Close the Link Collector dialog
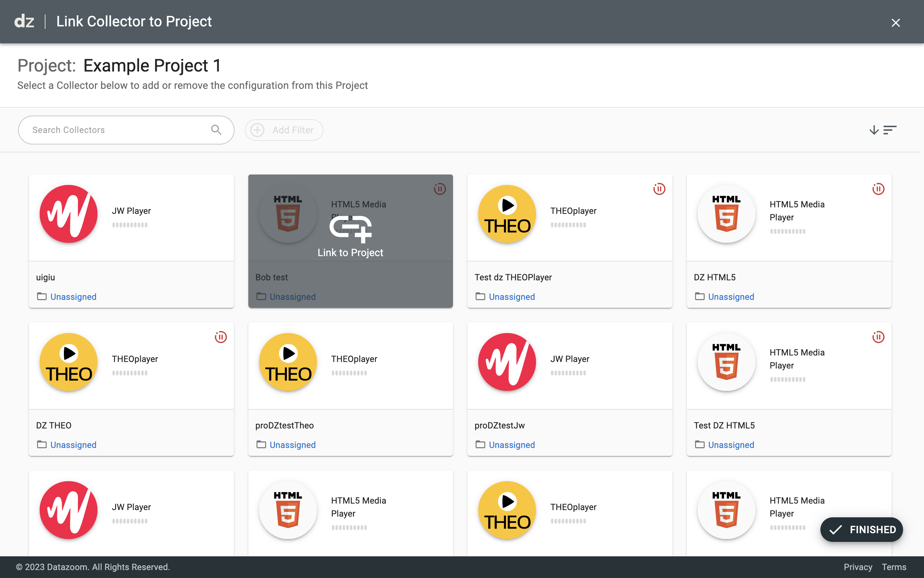The width and height of the screenshot is (924, 578). point(895,23)
